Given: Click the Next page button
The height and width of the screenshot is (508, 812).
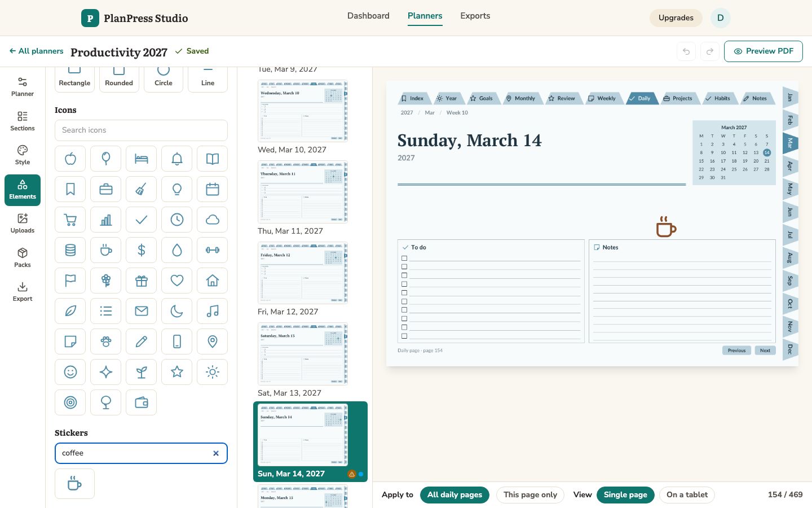Looking at the screenshot, I should click(x=765, y=351).
